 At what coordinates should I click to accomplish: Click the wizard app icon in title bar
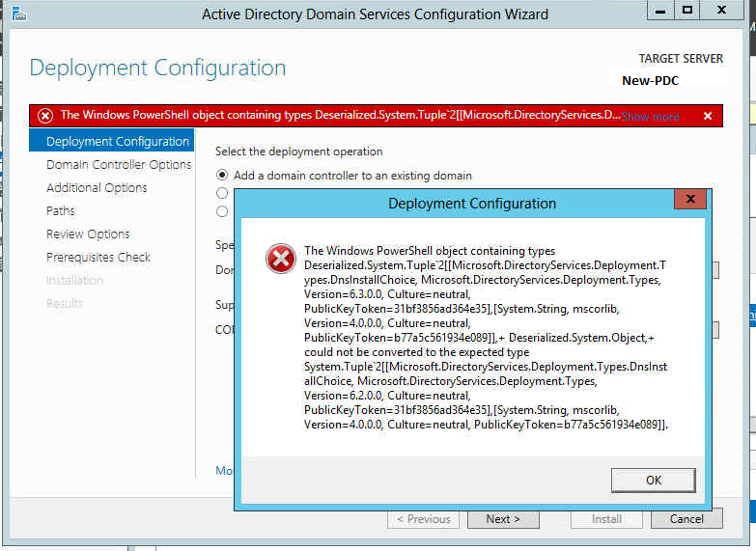coord(18,14)
